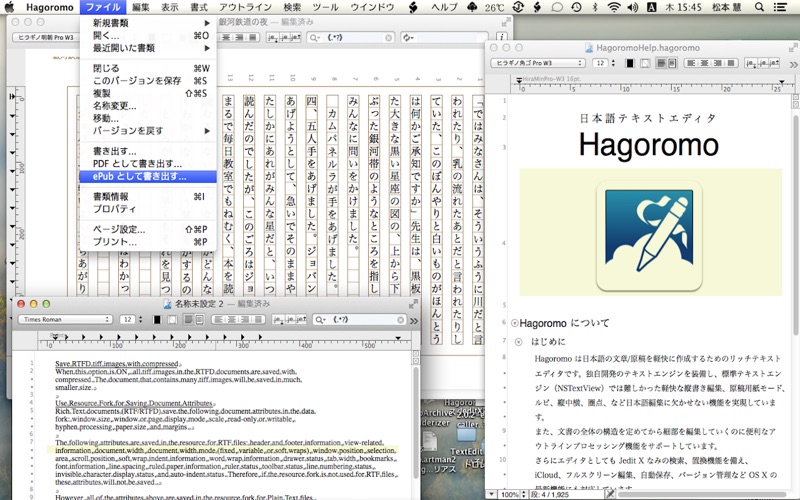The width and height of the screenshot is (800, 500).
Task: Click the text color swatch in HagoromoHelp toolbar
Action: coord(630,63)
